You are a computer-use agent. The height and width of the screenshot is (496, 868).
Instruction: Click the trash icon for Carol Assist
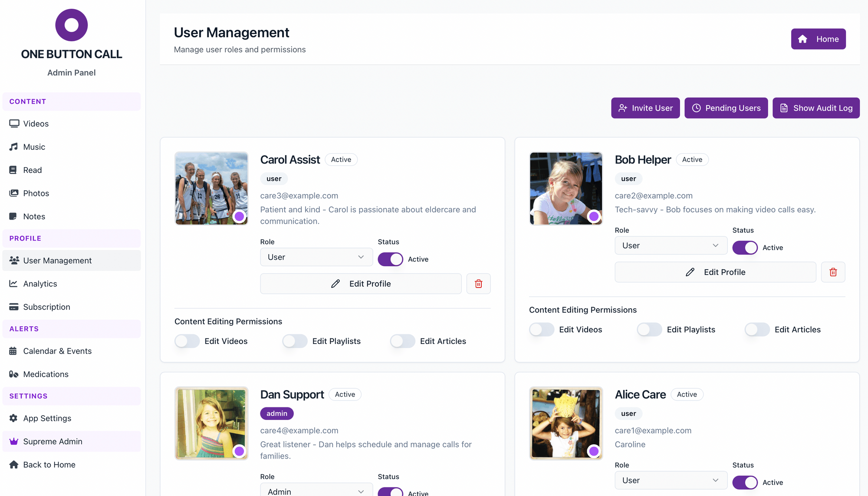pyautogui.click(x=478, y=284)
